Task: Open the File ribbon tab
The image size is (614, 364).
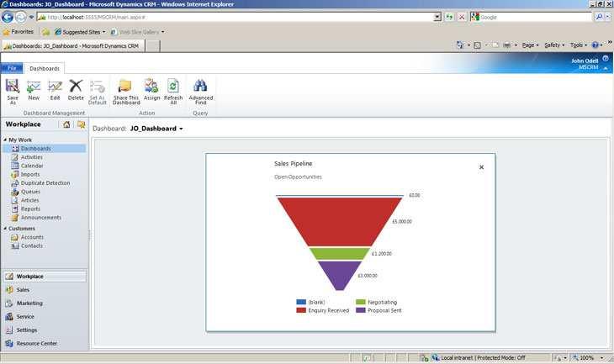Action: pos(12,68)
